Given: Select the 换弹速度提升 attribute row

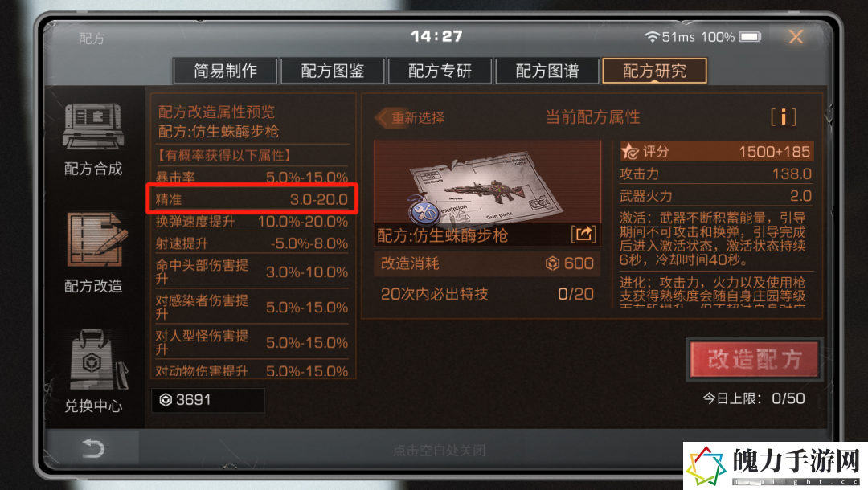Looking at the screenshot, I should (252, 222).
